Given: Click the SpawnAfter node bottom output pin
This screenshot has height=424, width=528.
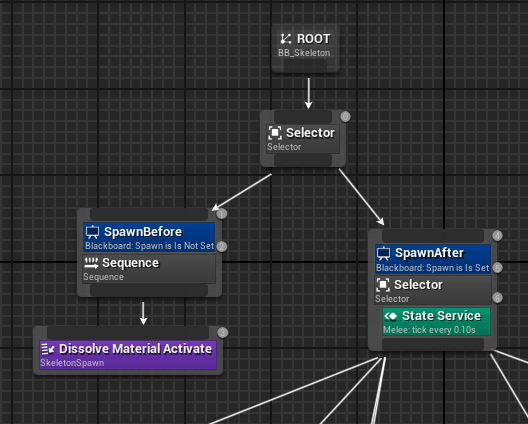Looking at the screenshot, I should [x=433, y=344].
